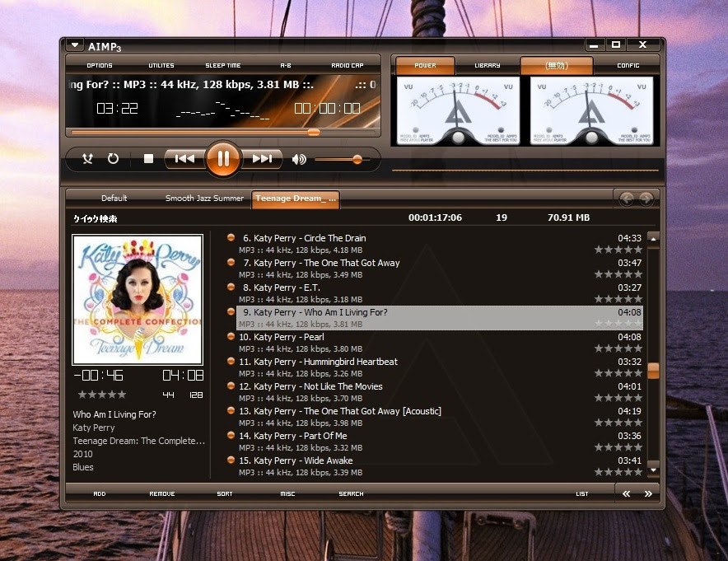This screenshot has height=561, width=728.
Task: Select track 15 Wide Awake
Action: coord(440,465)
